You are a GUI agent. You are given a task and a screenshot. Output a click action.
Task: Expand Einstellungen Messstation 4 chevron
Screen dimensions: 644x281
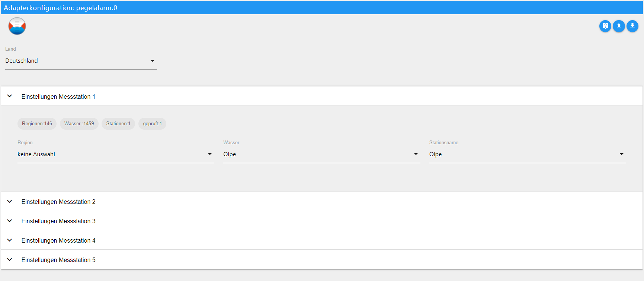click(x=10, y=240)
